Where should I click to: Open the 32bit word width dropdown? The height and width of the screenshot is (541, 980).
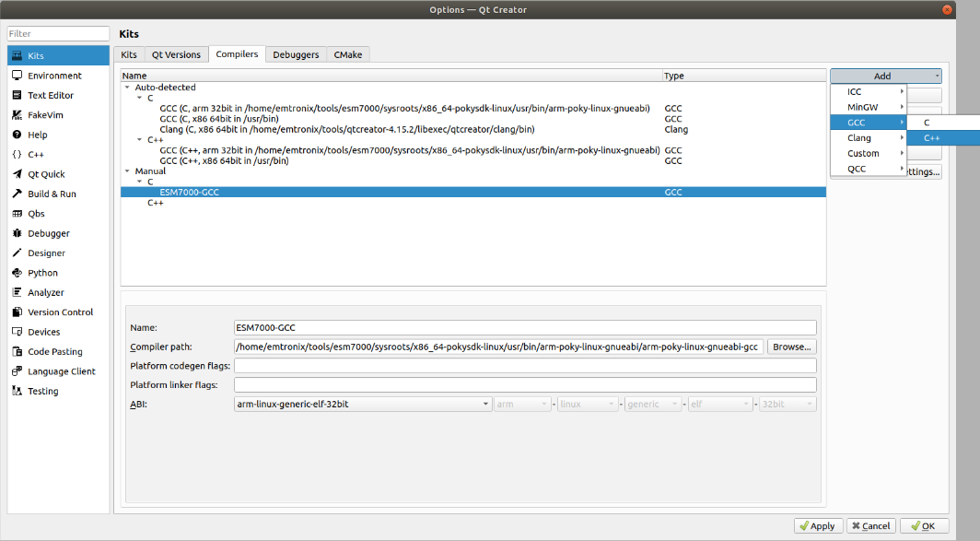(787, 404)
